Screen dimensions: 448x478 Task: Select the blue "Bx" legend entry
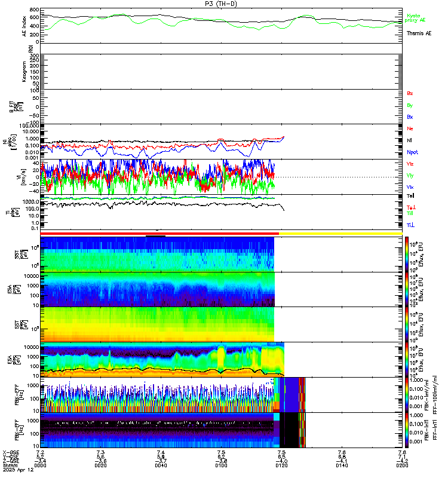pyautogui.click(x=410, y=117)
